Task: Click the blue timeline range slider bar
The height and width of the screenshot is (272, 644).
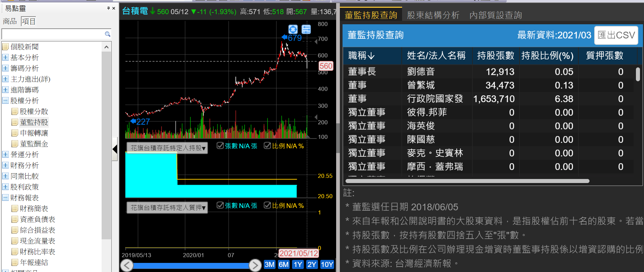Action: pos(191,266)
